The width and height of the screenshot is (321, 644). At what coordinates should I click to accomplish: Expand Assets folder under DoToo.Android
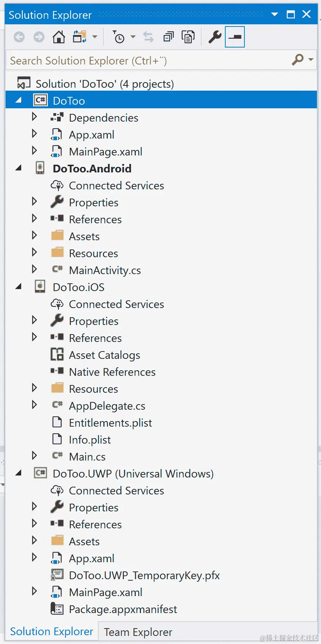point(35,236)
